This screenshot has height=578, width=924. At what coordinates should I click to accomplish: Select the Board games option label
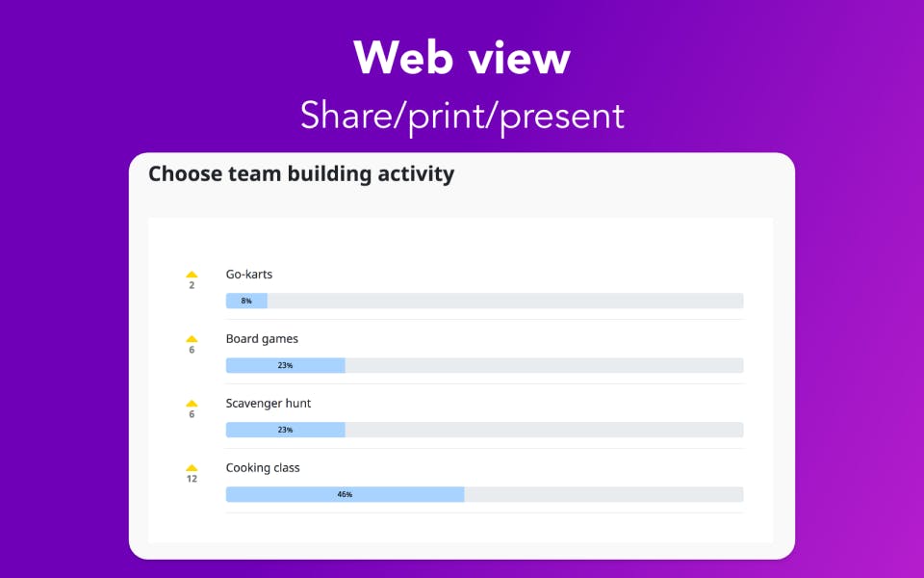click(x=262, y=339)
